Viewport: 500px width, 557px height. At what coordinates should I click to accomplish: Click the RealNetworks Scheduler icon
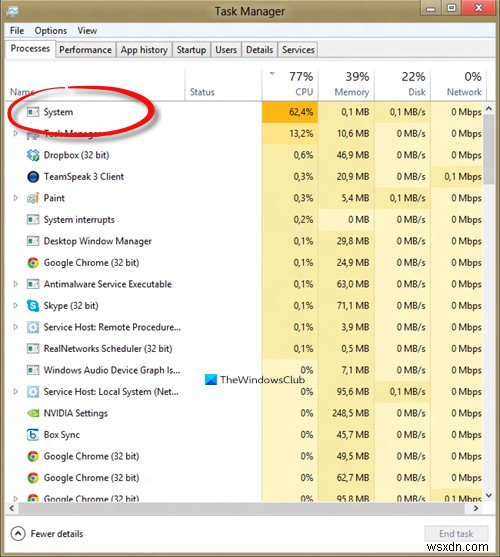tap(33, 348)
